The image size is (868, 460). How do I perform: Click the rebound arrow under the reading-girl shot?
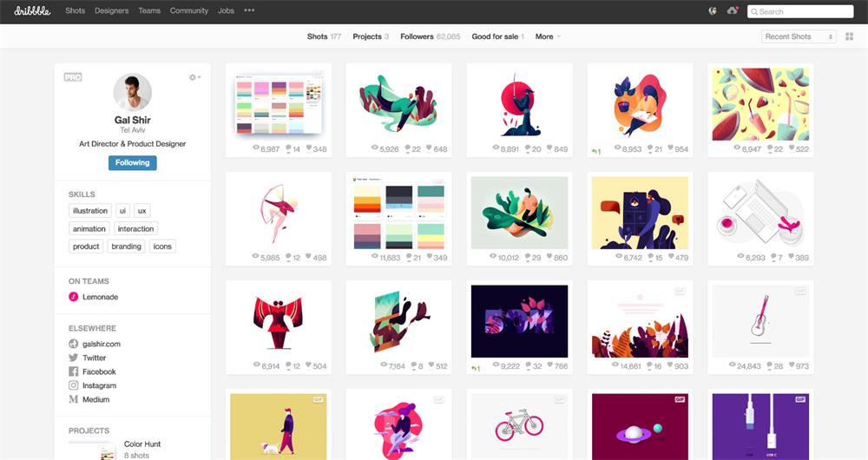pyautogui.click(x=595, y=151)
